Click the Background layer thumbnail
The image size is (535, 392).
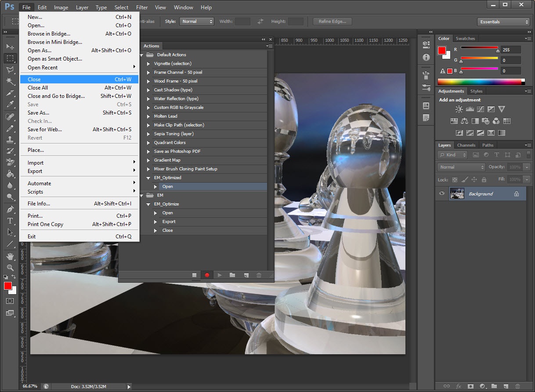pyautogui.click(x=457, y=194)
